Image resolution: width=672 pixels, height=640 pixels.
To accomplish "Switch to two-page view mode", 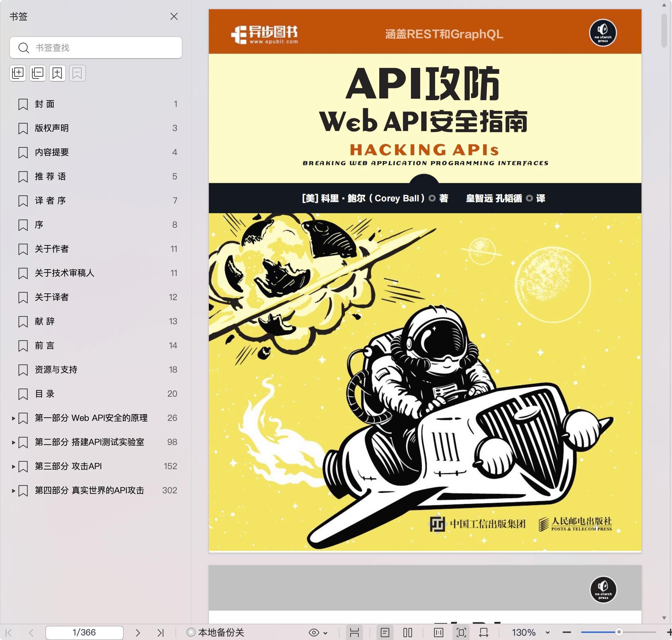I will [x=408, y=633].
